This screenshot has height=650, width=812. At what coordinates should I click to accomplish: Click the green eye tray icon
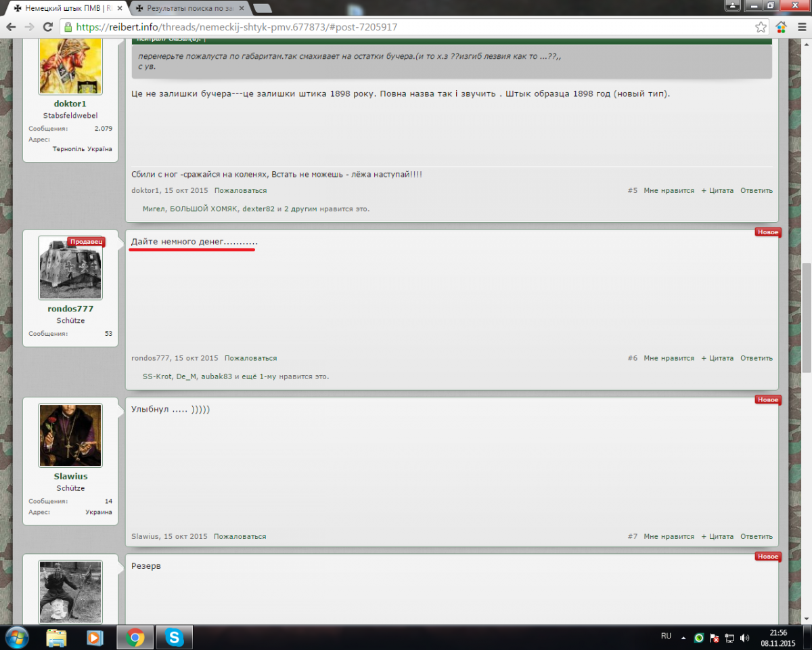[x=699, y=638]
